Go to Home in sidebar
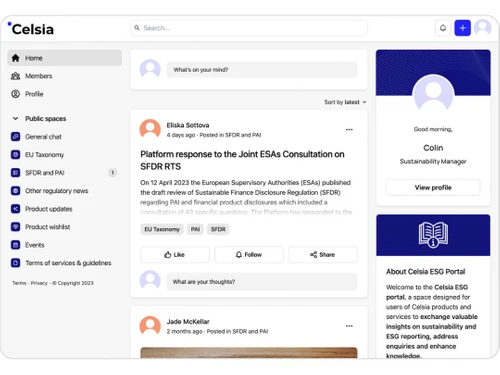The image size is (500, 375). 65,58
